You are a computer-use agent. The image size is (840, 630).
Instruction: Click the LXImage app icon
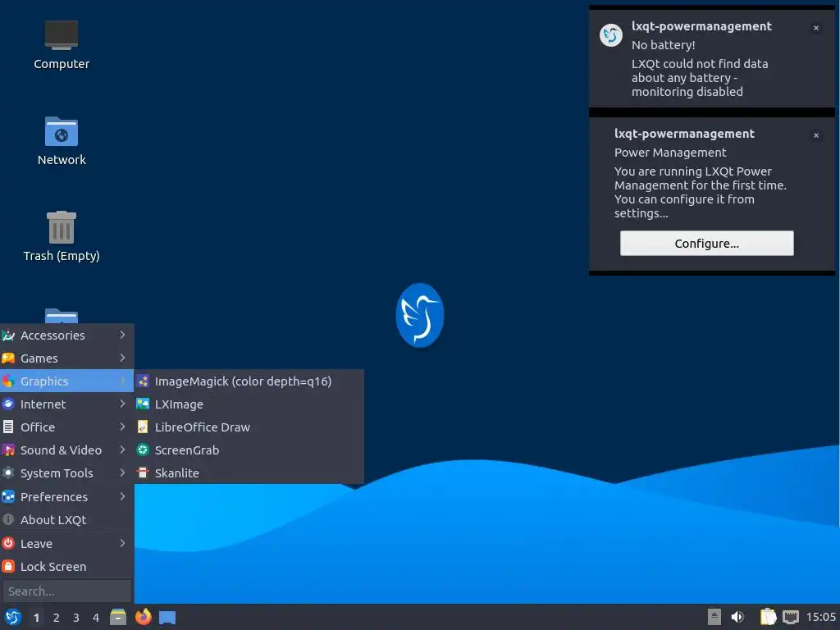pos(143,404)
